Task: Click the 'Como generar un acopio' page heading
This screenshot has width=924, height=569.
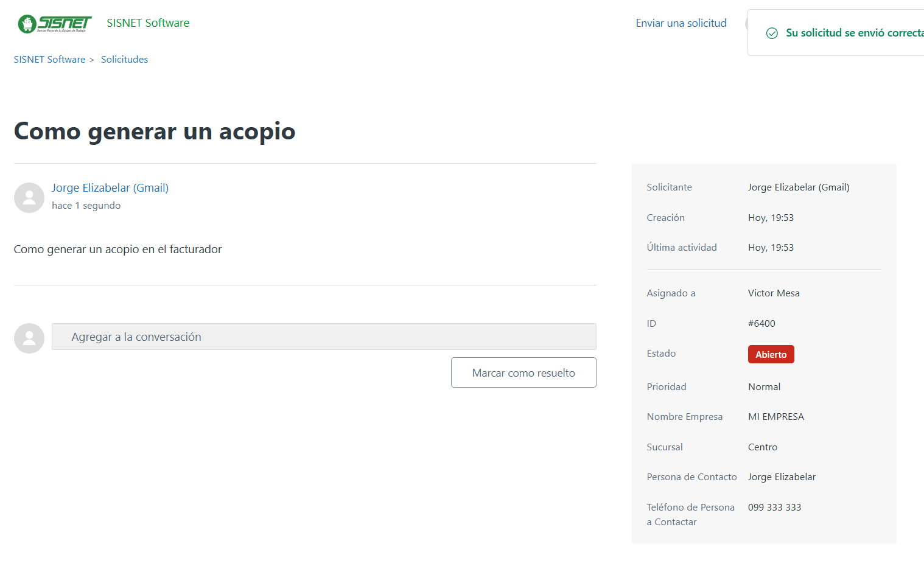Action: 155,131
